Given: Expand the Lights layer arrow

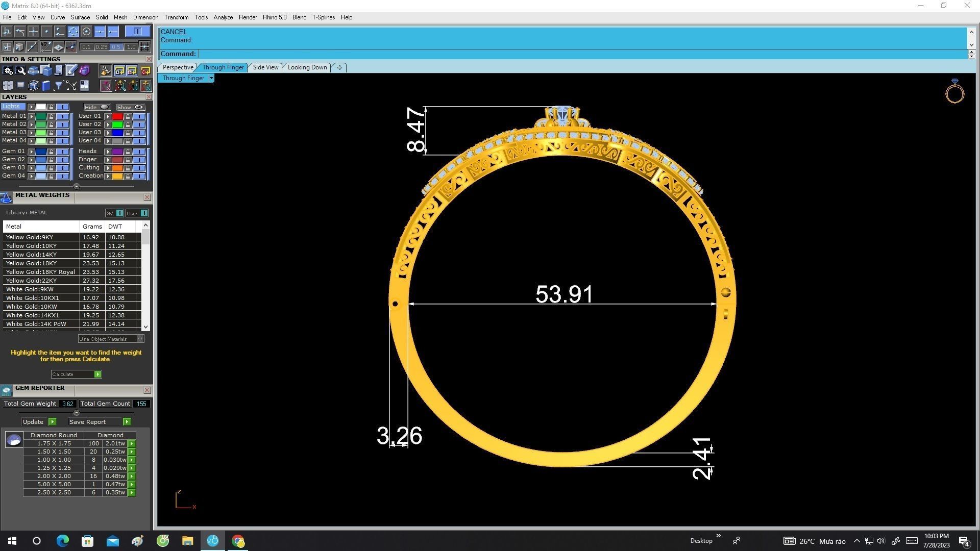Looking at the screenshot, I should [x=31, y=107].
